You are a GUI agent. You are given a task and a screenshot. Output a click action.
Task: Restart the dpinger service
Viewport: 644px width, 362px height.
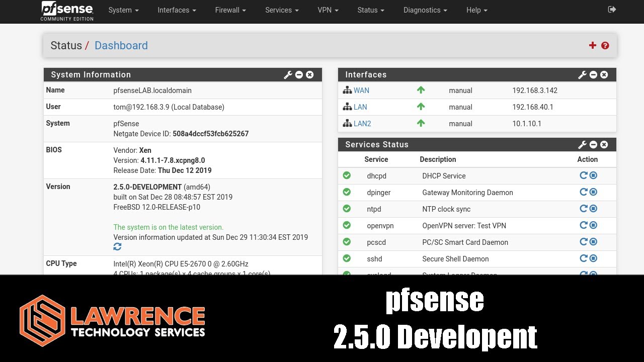click(584, 192)
